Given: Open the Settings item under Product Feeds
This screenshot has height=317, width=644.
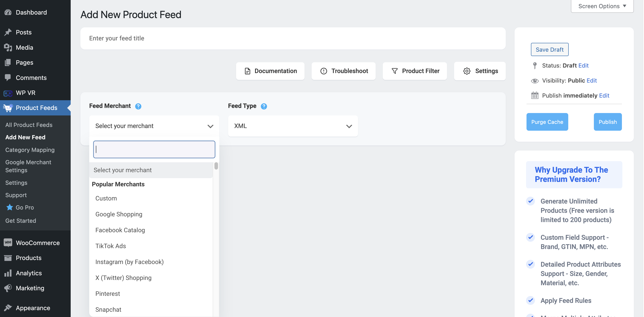Looking at the screenshot, I should (16, 183).
